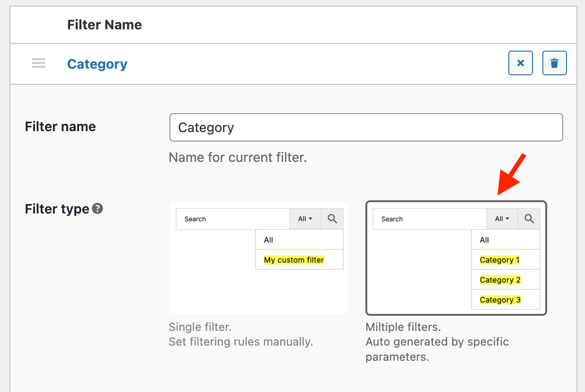Click magnifier icon in Single filter preview
Screen dimensions: 585x392
pos(332,219)
